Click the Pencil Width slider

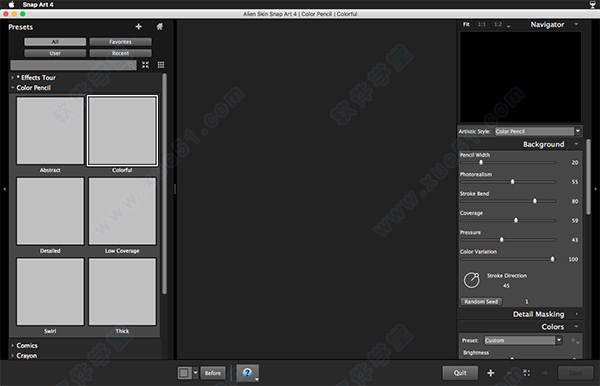point(508,162)
